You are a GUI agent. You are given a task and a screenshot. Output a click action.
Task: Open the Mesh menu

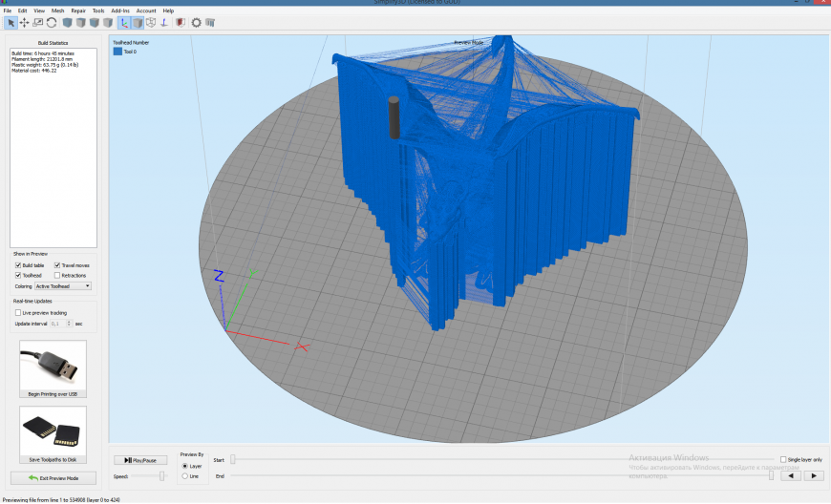tap(58, 10)
